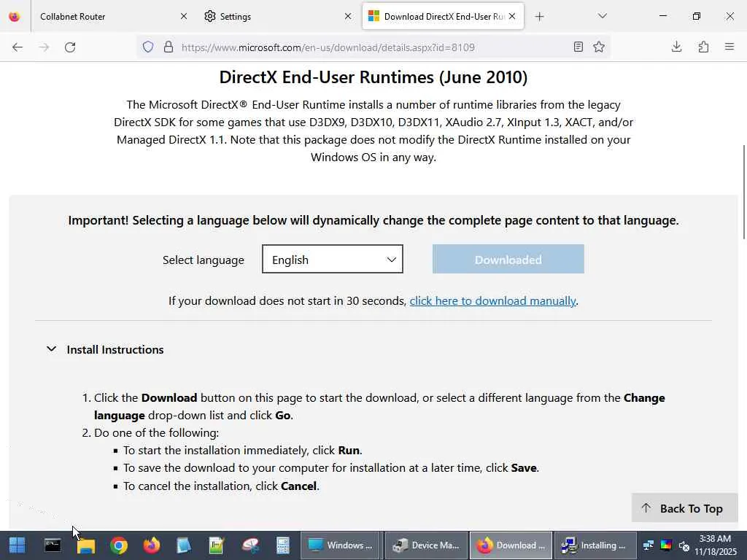
Task: Open the extensions puzzle icon
Action: tap(703, 47)
